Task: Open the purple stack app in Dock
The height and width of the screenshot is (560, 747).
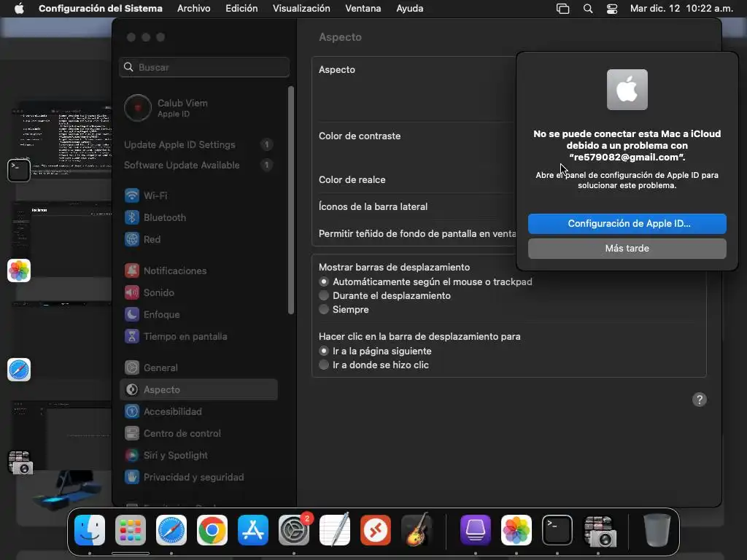Action: coord(476,530)
